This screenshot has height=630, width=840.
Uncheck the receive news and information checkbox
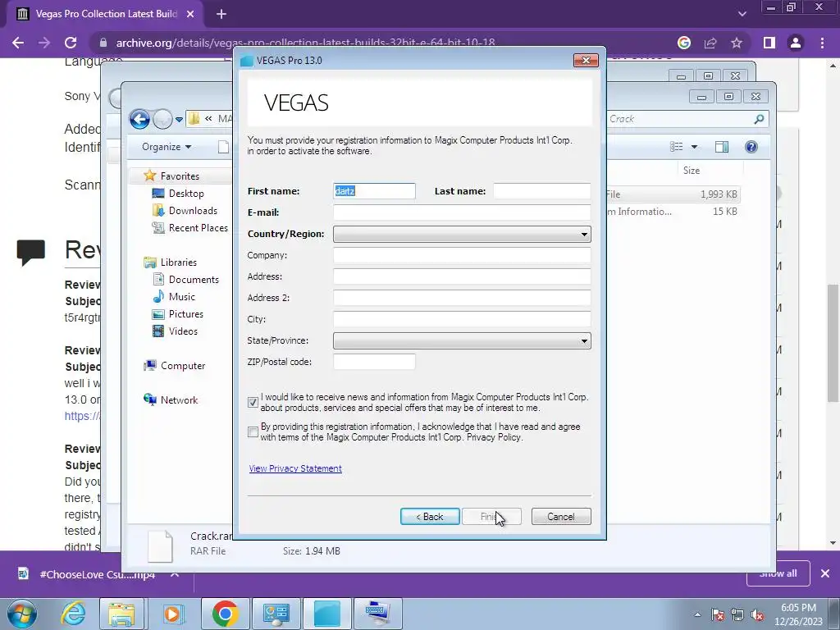tap(253, 402)
